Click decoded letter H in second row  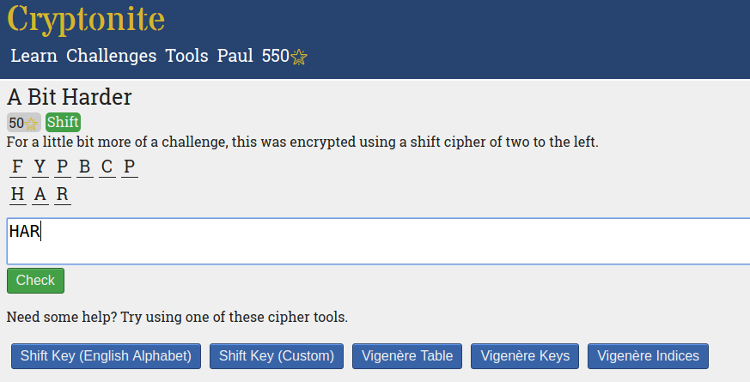18,194
